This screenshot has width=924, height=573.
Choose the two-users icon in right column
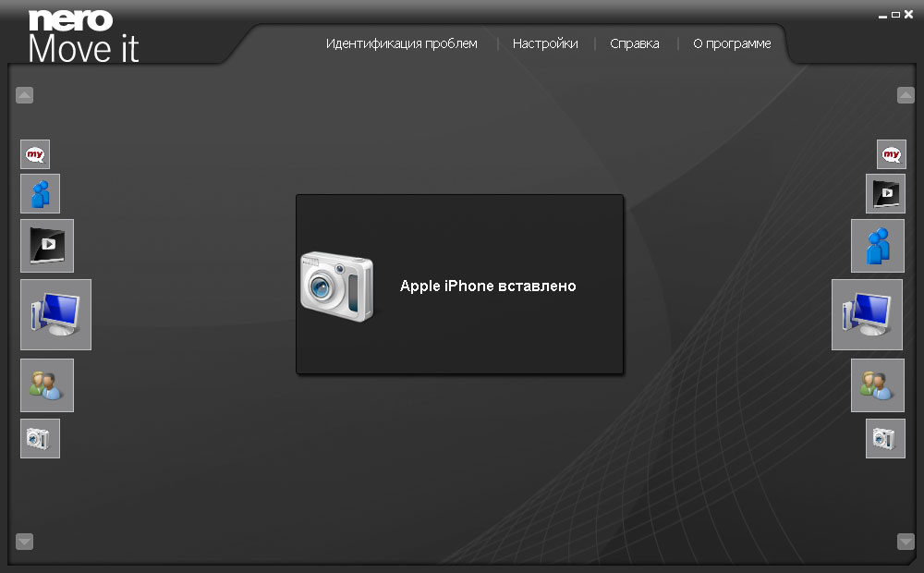pos(878,385)
